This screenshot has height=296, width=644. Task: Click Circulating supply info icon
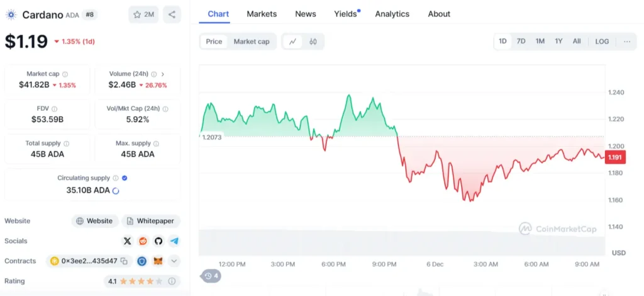(116, 178)
